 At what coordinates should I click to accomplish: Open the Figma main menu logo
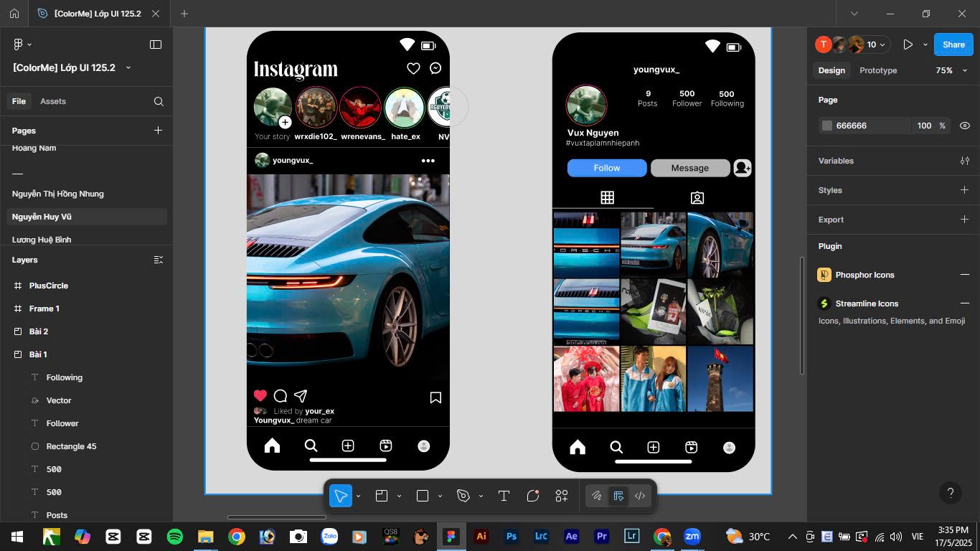[19, 44]
